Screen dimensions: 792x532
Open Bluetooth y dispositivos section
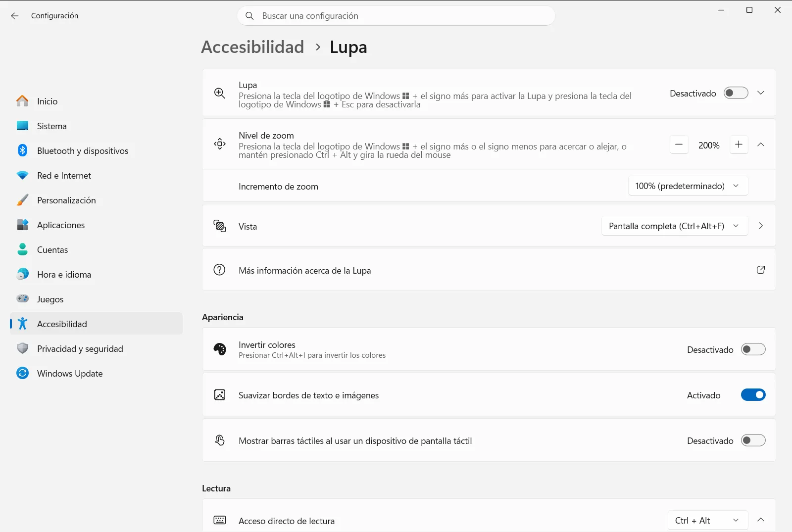click(96, 150)
